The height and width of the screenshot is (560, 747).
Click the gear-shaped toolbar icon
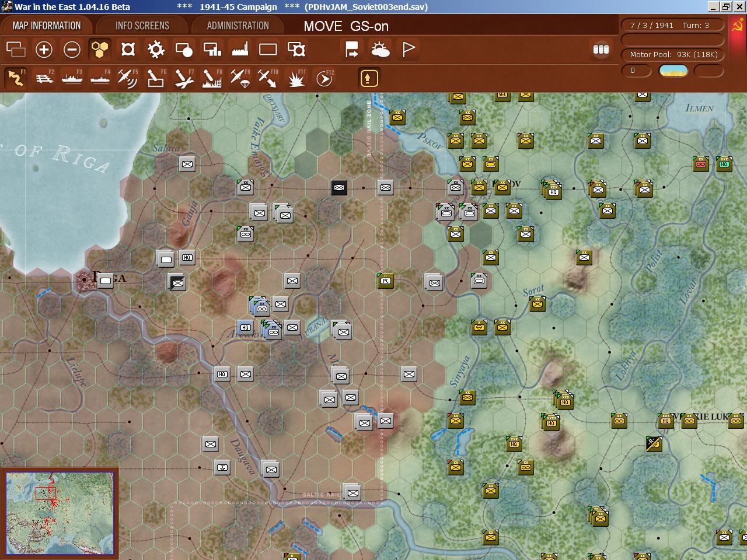(x=156, y=50)
